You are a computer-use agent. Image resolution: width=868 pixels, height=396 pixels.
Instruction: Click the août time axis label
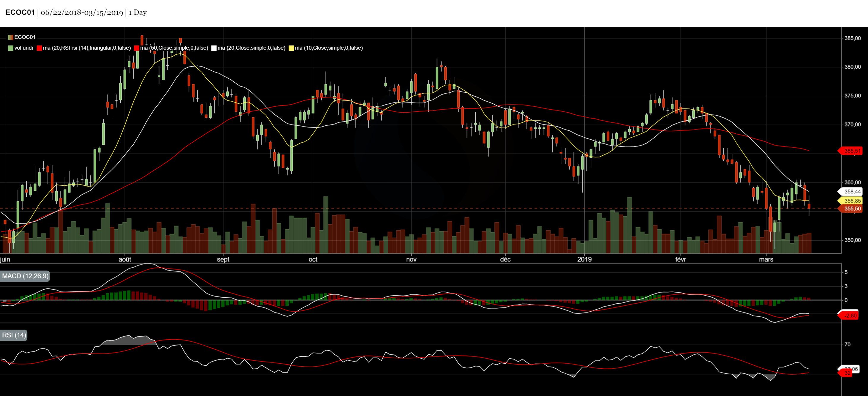coord(125,260)
